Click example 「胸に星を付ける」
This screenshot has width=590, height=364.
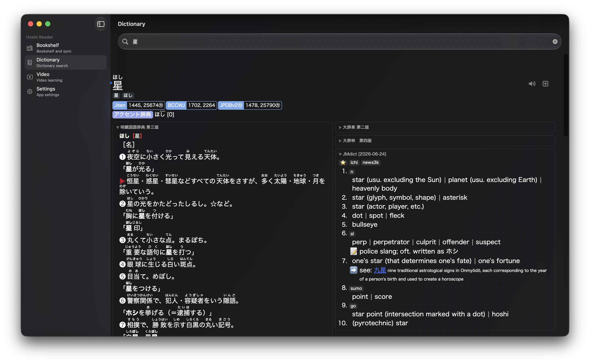click(x=148, y=216)
